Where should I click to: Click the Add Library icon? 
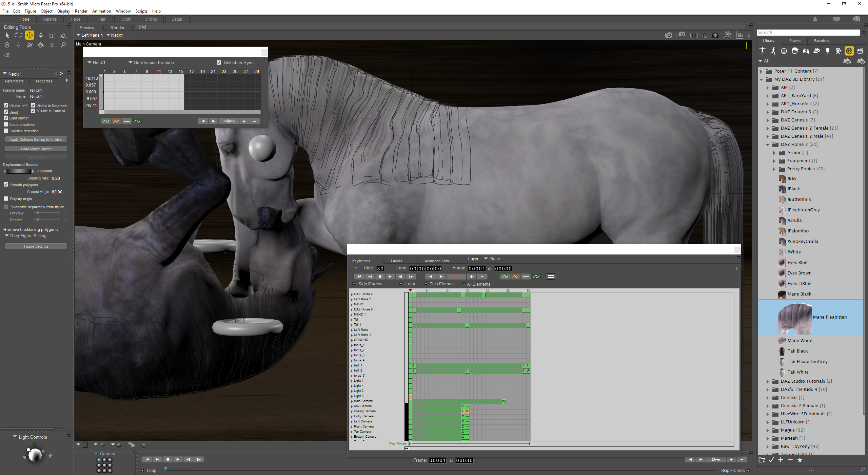click(x=846, y=61)
